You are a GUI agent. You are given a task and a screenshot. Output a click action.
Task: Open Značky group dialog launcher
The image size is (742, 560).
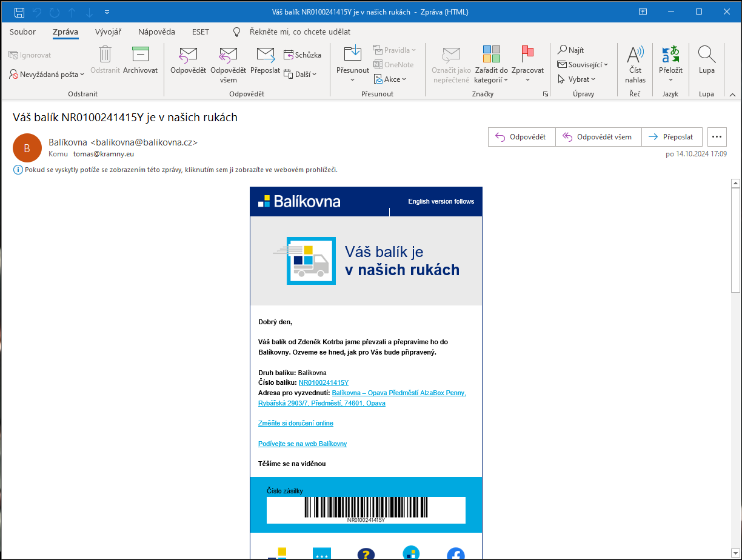546,94
